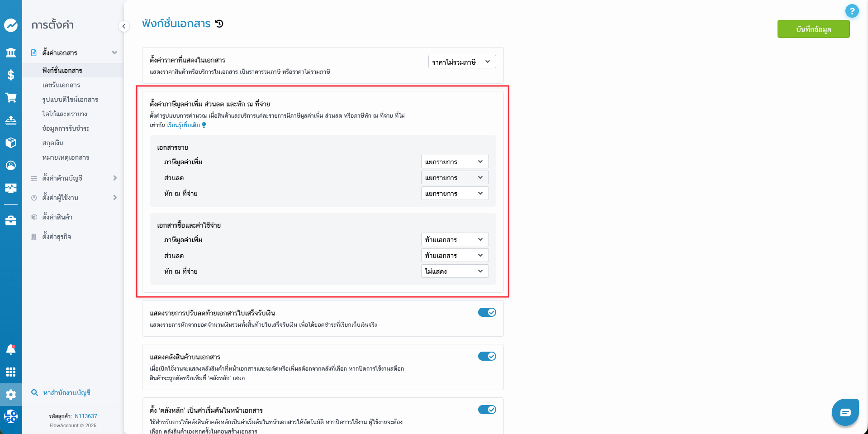Click the notification bell icon
The height and width of the screenshot is (434, 868).
[11, 349]
